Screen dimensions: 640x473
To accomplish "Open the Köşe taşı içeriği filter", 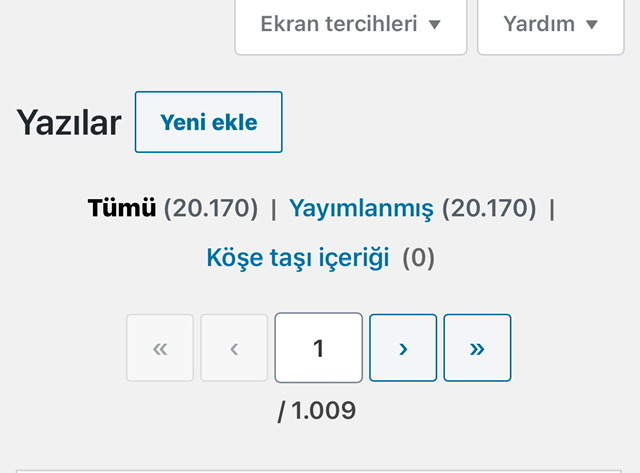I will (298, 258).
